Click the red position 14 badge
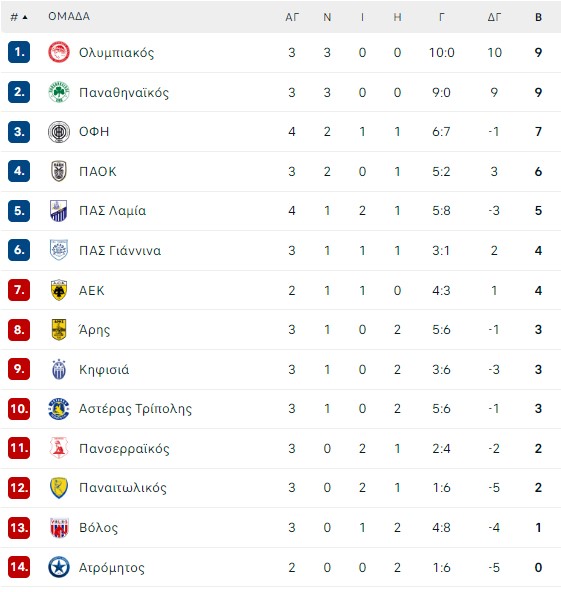 [x=19, y=567]
